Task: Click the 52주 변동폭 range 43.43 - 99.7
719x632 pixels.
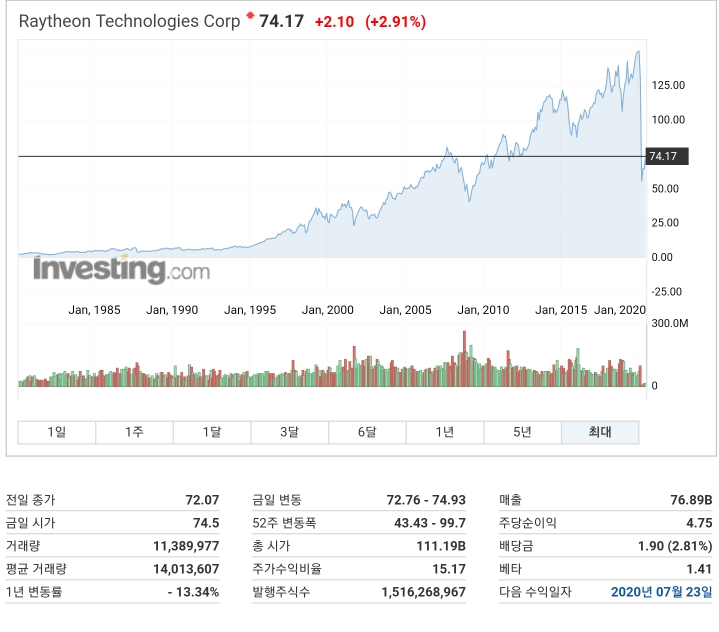Action: click(x=430, y=523)
